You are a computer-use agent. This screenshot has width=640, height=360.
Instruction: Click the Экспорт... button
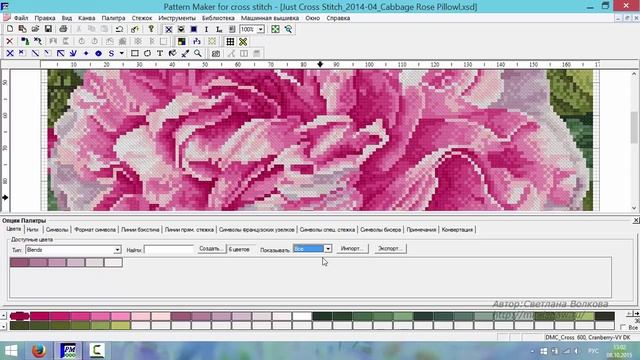[390, 249]
